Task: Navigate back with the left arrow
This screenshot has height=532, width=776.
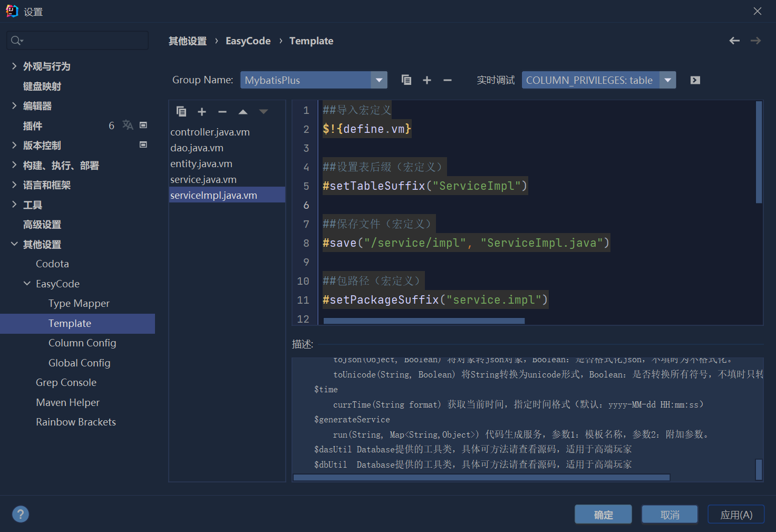Action: tap(734, 41)
